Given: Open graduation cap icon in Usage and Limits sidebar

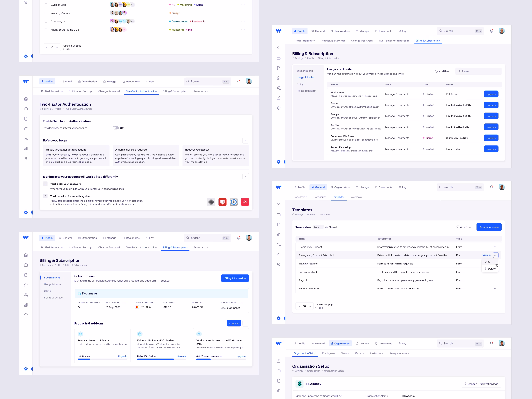Looking at the screenshot, I should click(278, 108).
